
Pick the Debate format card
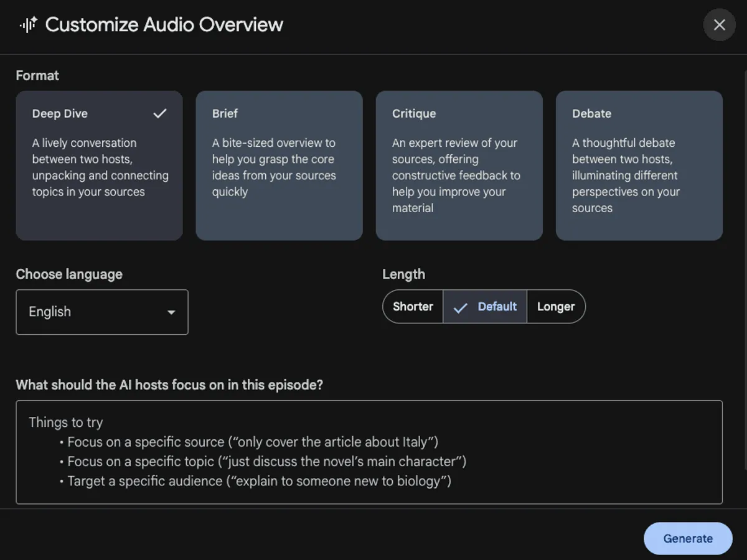[639, 166]
